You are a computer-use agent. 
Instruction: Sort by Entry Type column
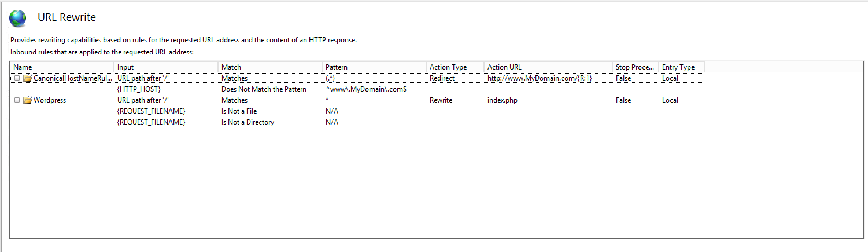[681, 67]
